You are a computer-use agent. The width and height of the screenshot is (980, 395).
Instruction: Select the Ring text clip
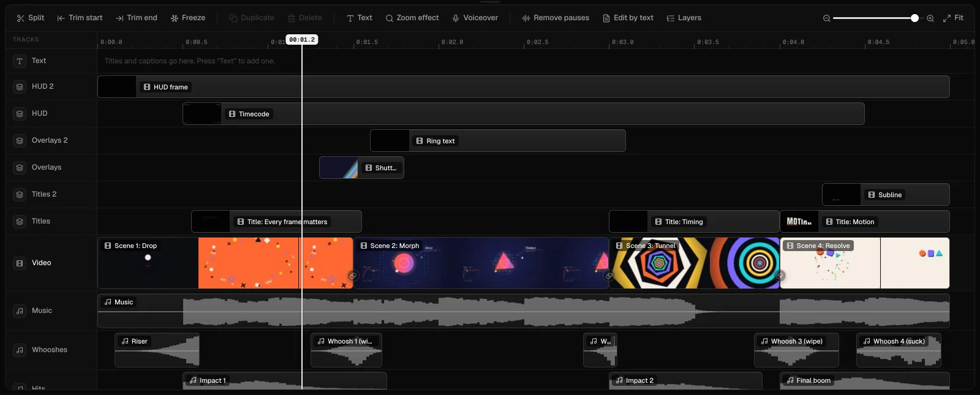pos(497,141)
